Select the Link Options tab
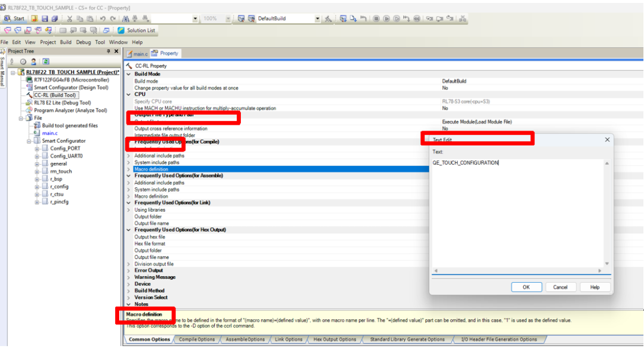The image size is (644, 349). pos(288,339)
